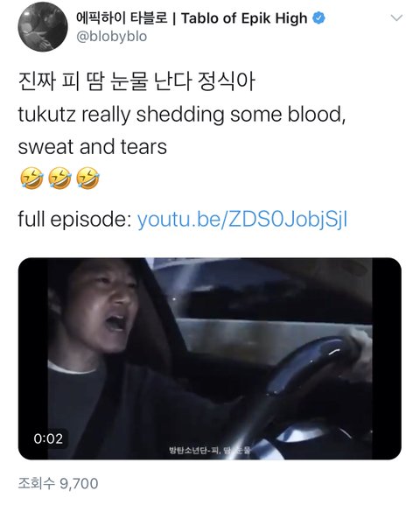Click the 조회수 9,700 view count

pos(58,483)
